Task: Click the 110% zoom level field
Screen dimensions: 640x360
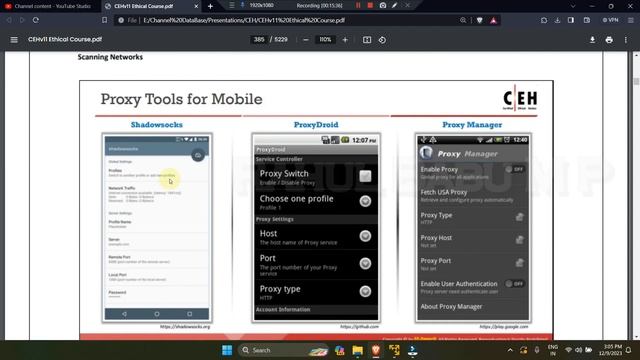Action: pyautogui.click(x=325, y=40)
